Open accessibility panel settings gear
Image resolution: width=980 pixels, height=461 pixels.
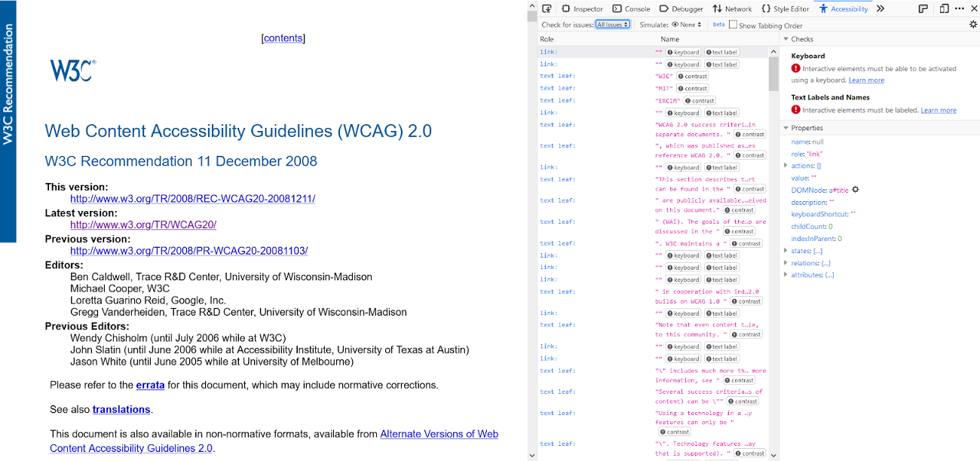pos(972,25)
